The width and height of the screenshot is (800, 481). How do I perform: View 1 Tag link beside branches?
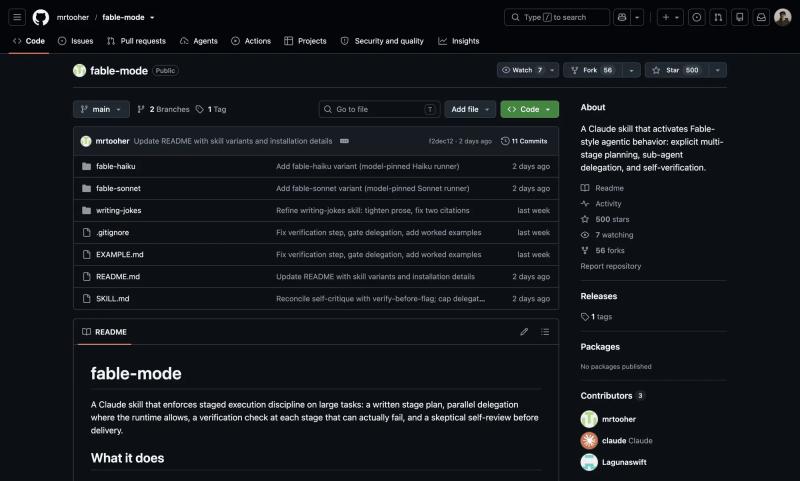click(211, 109)
